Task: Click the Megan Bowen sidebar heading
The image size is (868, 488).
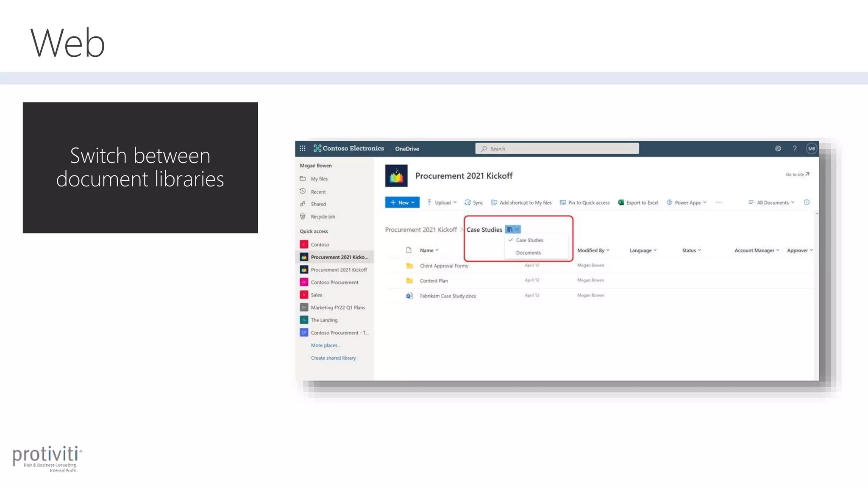Action: [316, 166]
